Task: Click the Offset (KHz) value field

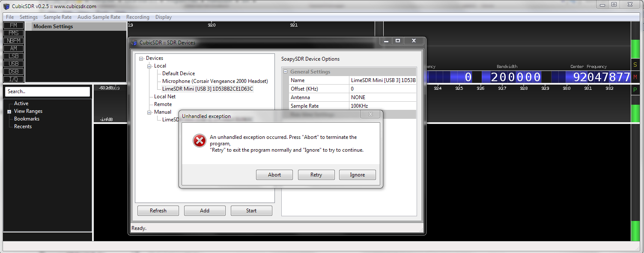Action: click(x=382, y=89)
